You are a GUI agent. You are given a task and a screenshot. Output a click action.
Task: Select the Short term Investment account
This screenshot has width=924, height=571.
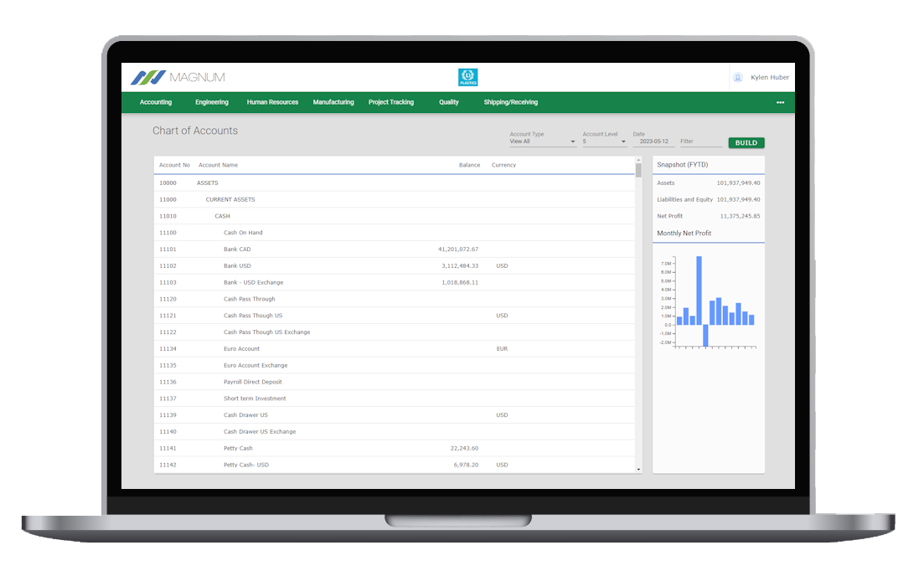click(395, 399)
